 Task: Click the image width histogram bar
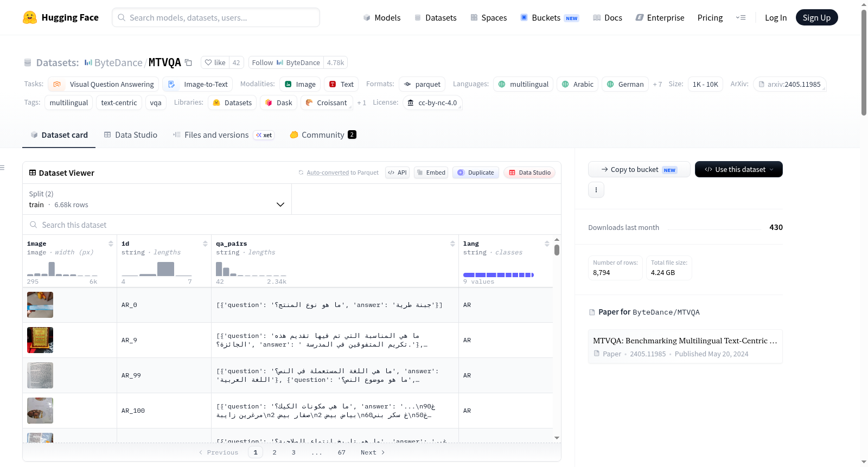pyautogui.click(x=62, y=268)
